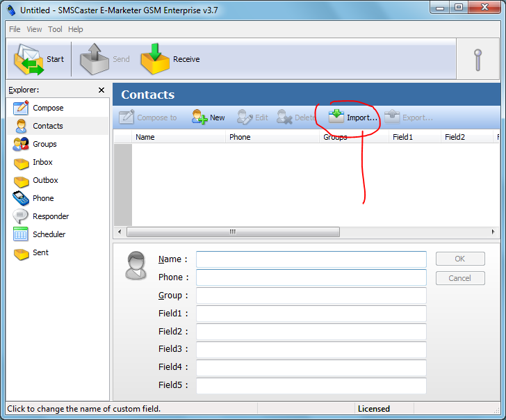
Task: Click the Field2 column header
Action: (x=467, y=137)
